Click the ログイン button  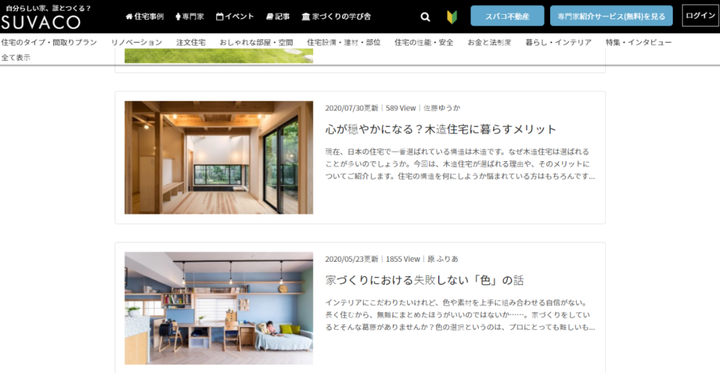(700, 16)
